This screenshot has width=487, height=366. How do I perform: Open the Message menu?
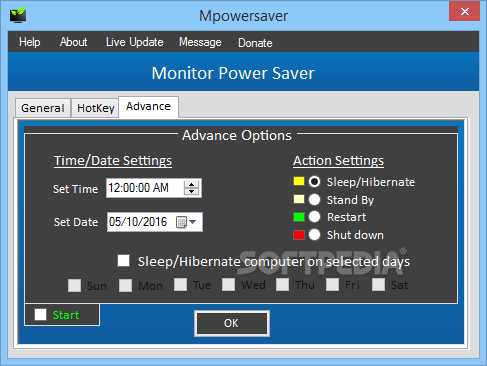coord(200,42)
